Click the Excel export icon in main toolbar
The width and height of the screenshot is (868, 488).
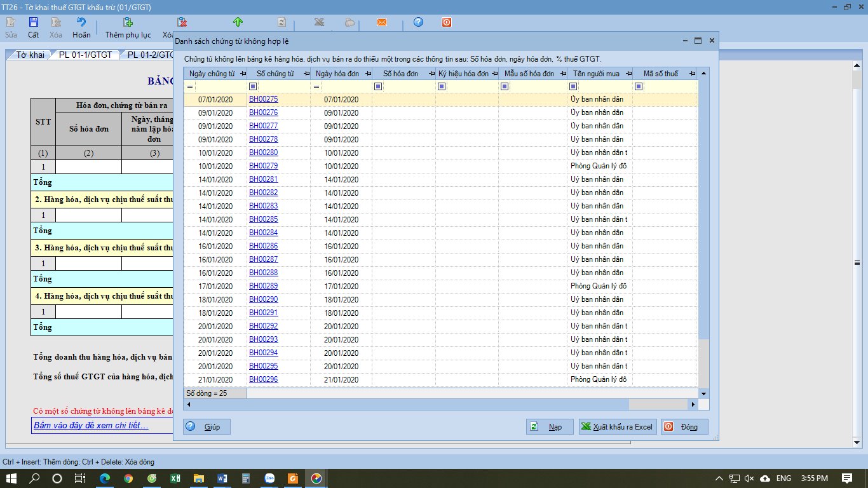tap(319, 22)
